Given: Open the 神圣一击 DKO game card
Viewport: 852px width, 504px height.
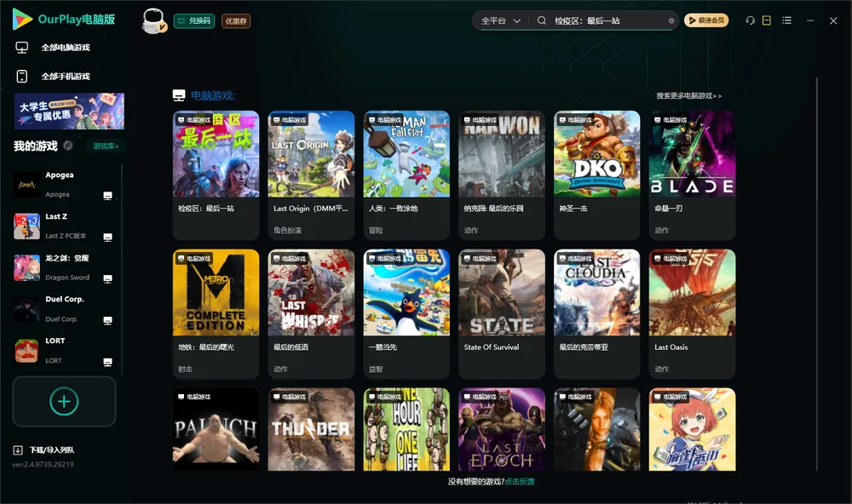Looking at the screenshot, I should tap(596, 175).
